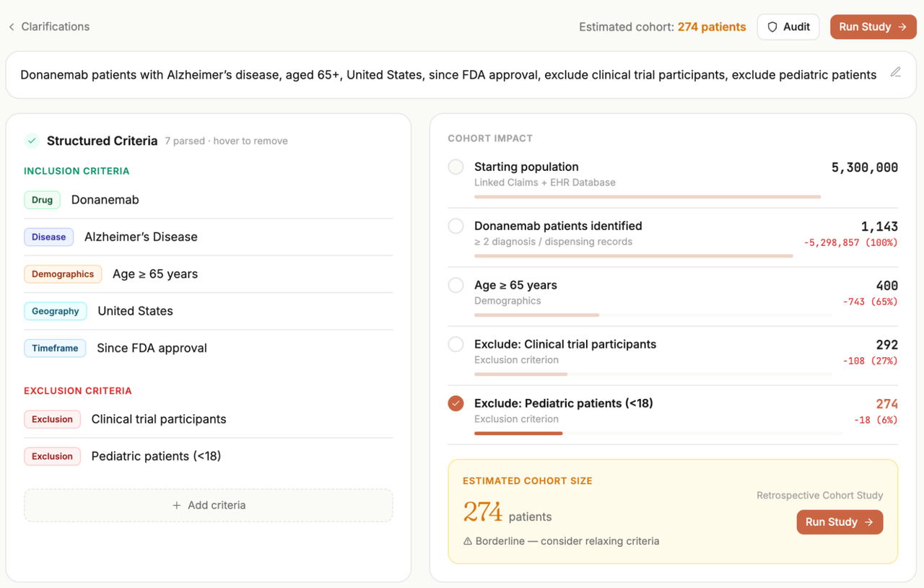Viewport: 924px width, 588px height.
Task: Click the '-18 (6%)' reduction value
Action: tap(876, 420)
